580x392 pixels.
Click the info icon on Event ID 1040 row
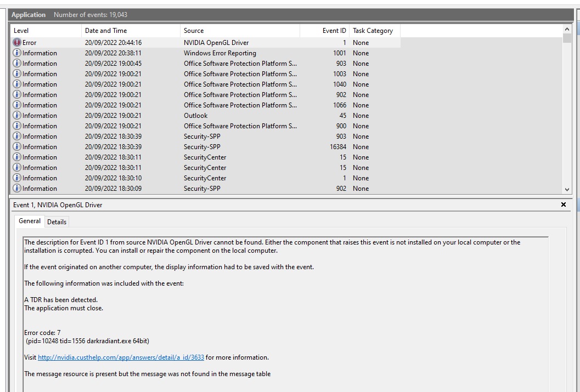[x=17, y=84]
